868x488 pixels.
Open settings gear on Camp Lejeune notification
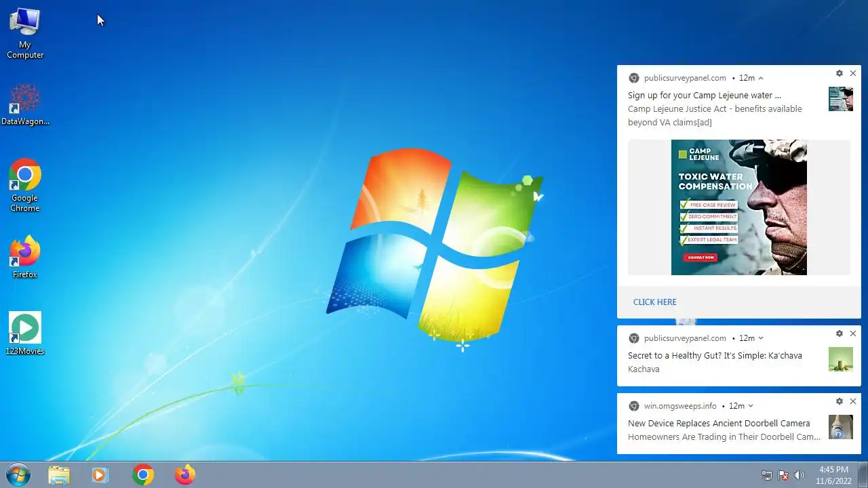840,73
